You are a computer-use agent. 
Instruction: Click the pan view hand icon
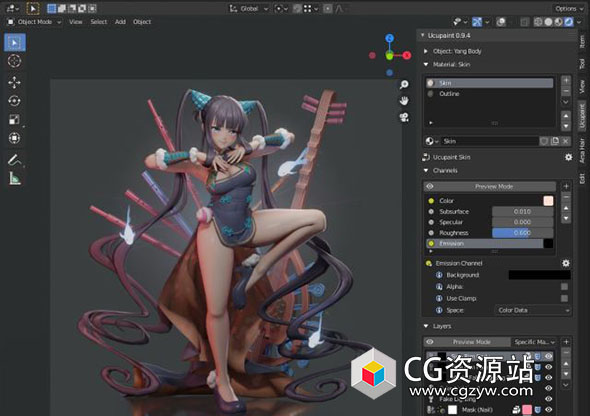click(404, 101)
